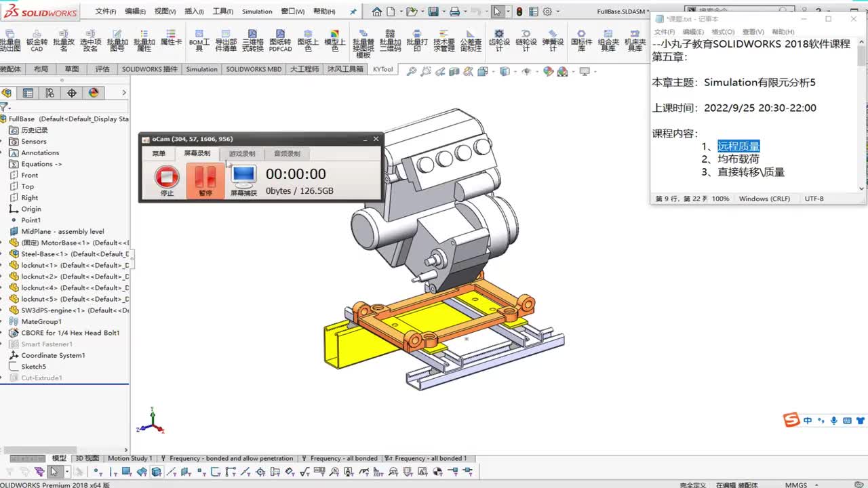Viewport: 868px width, 488px height.
Task: Click selected text 远程质量 in Notepad
Action: pos(738,146)
